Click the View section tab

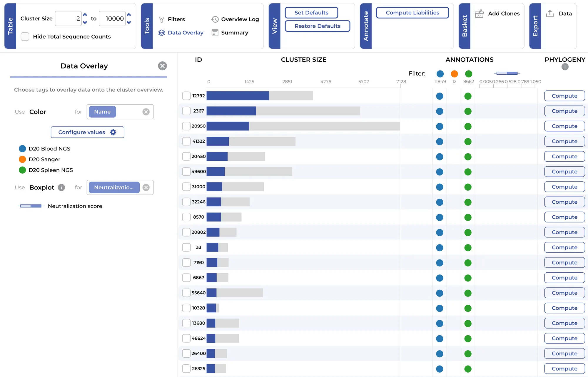[x=275, y=26]
